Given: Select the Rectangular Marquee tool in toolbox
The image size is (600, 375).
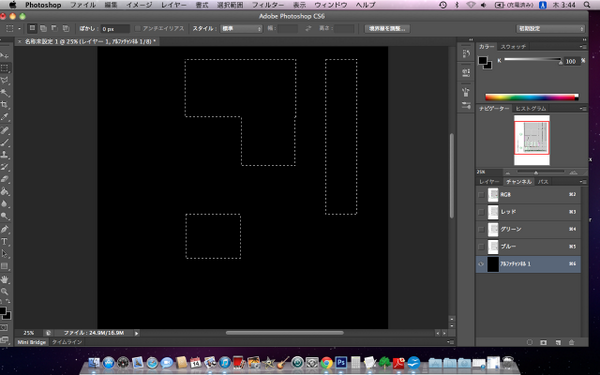Looking at the screenshot, I should (5, 68).
